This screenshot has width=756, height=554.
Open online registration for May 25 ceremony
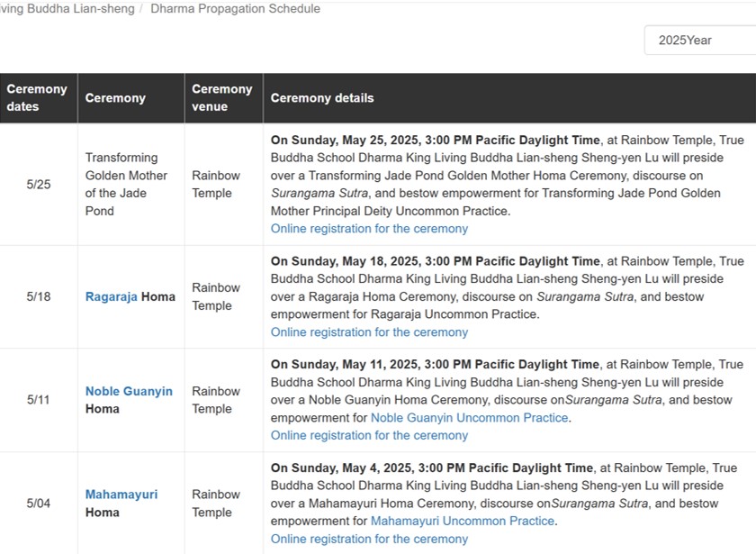pyautogui.click(x=369, y=229)
